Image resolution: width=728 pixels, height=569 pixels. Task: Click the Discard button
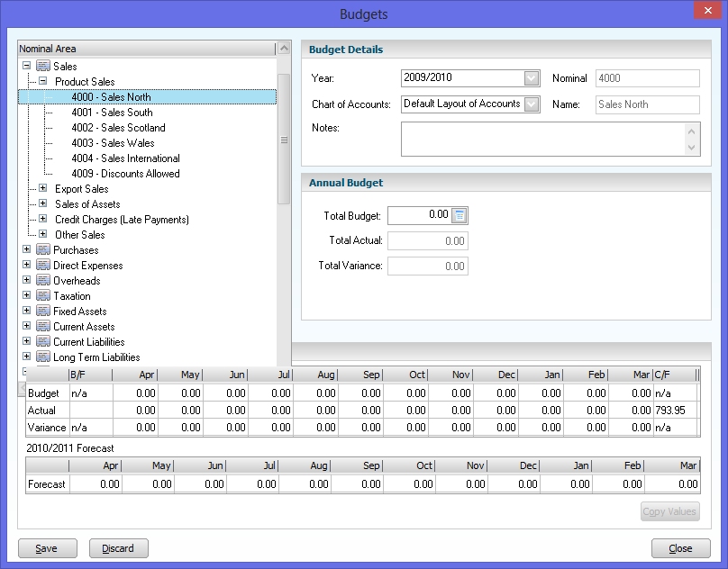pyautogui.click(x=118, y=547)
